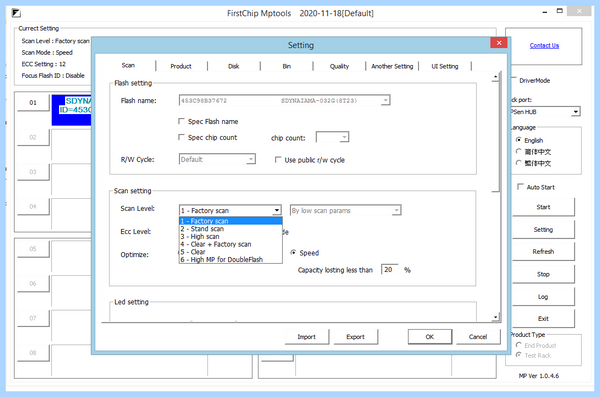Screen dimensions: 600x397
Task: Click the Setting button in main window
Action: 543,230
